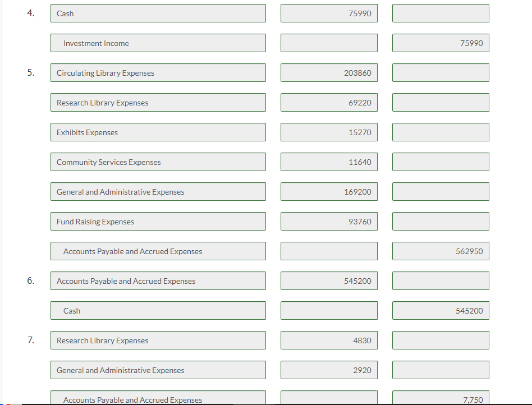This screenshot has height=405, width=532.
Task: Click the 69220 debit amount field
Action: pos(329,102)
